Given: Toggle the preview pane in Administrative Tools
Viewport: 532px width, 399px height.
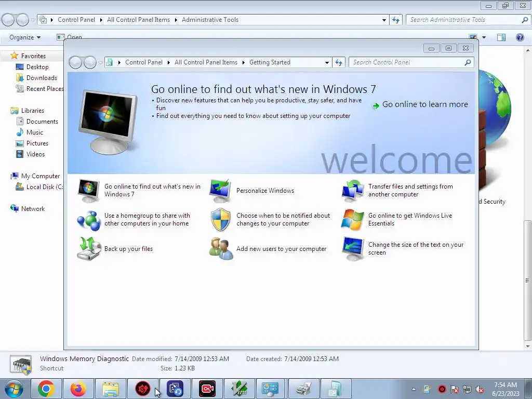Looking at the screenshot, I should click(x=501, y=37).
